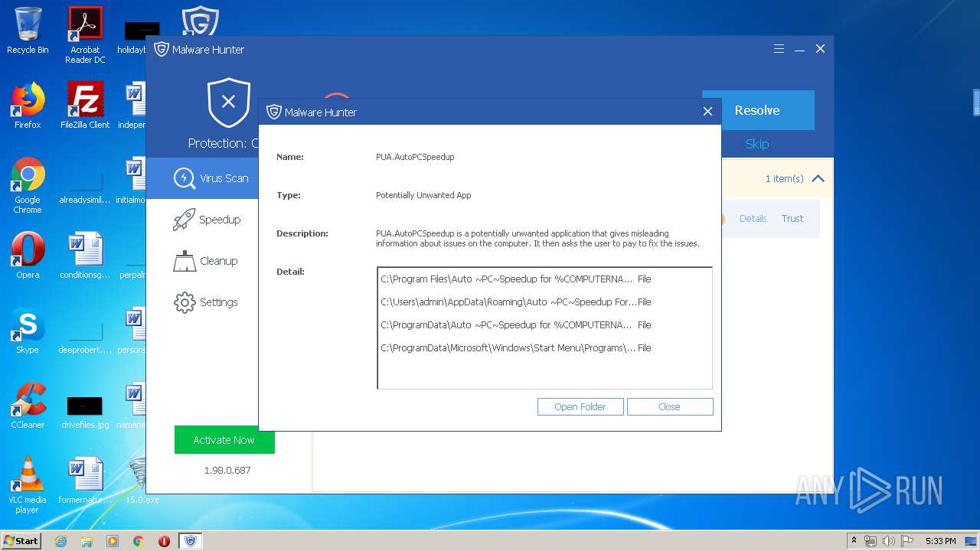The image size is (980, 551).
Task: Open Skype desktop icon
Action: tap(28, 331)
